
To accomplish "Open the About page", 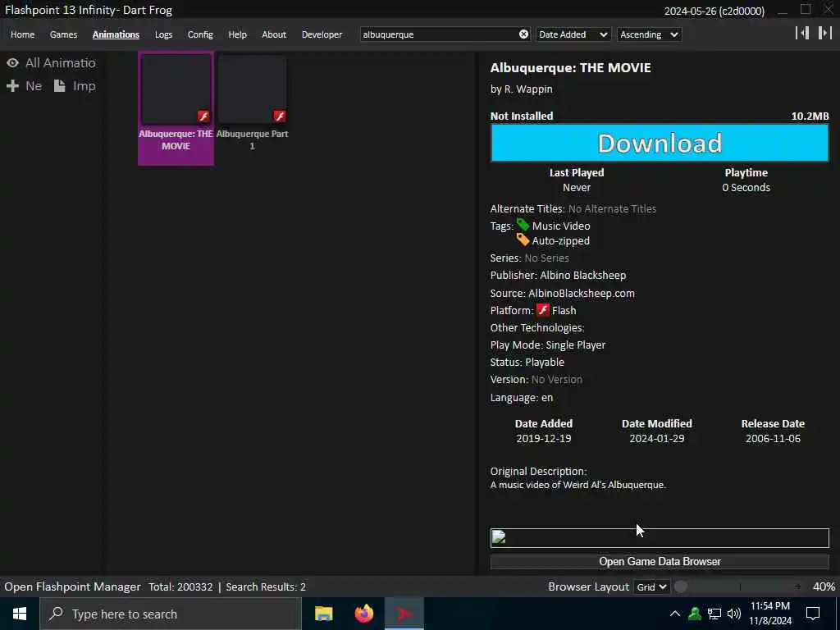I will [x=274, y=34].
